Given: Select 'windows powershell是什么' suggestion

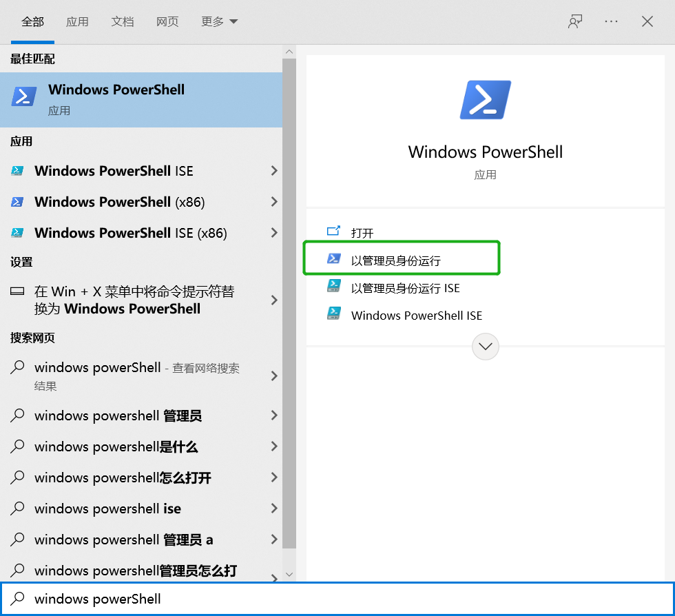Looking at the screenshot, I should (x=141, y=446).
